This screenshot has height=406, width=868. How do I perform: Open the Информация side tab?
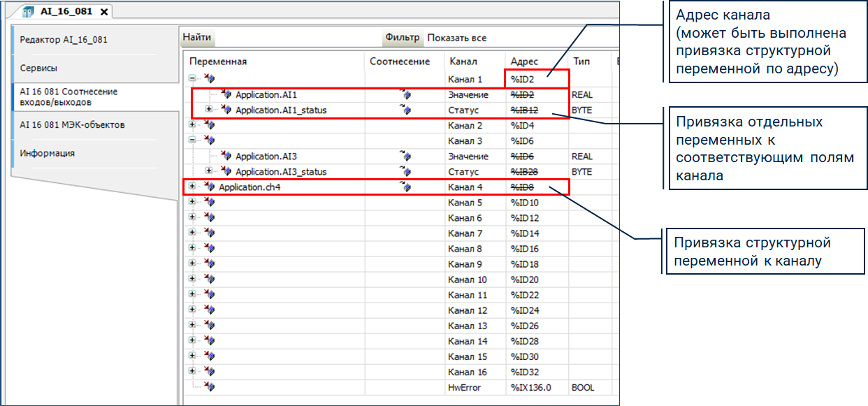point(47,153)
